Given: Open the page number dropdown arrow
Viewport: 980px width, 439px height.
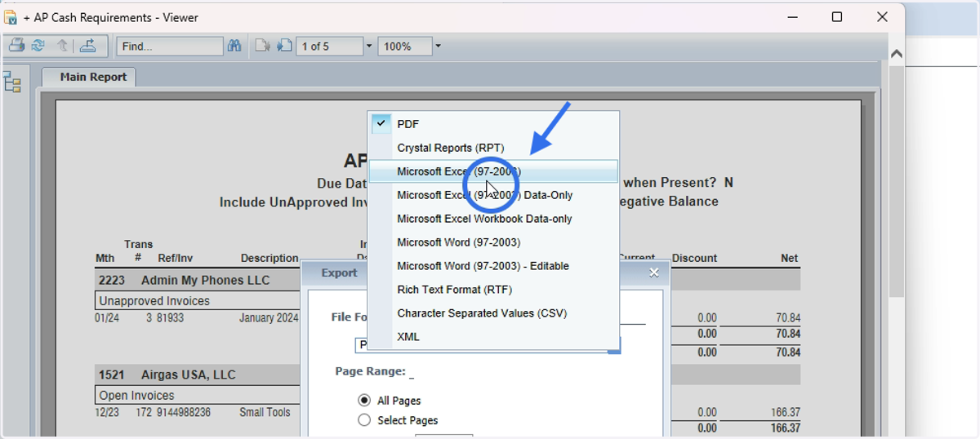Looking at the screenshot, I should coord(369,47).
